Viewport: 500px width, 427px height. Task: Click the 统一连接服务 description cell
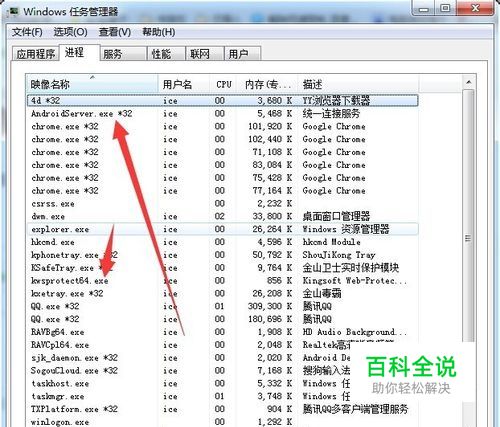coord(331,114)
